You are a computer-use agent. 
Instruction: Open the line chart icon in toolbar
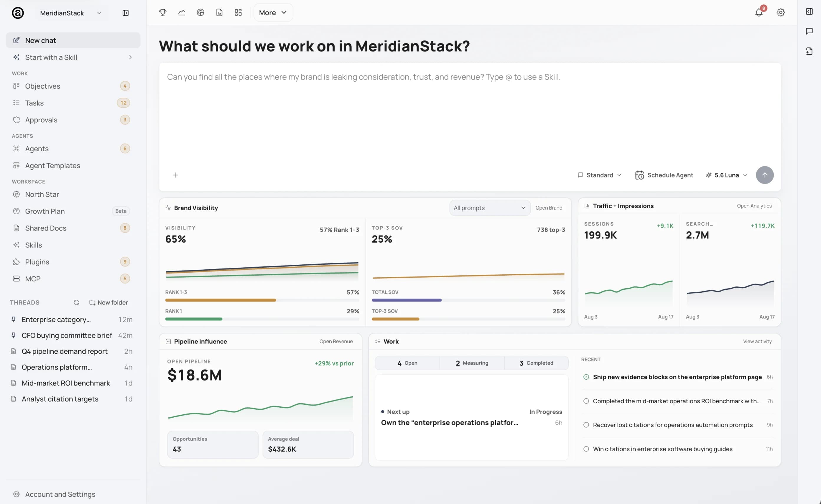pyautogui.click(x=181, y=12)
